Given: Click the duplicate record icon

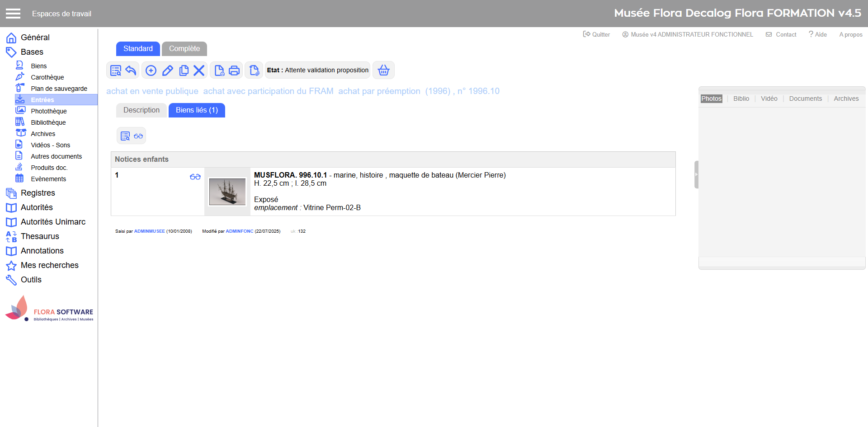Looking at the screenshot, I should pyautogui.click(x=184, y=70).
